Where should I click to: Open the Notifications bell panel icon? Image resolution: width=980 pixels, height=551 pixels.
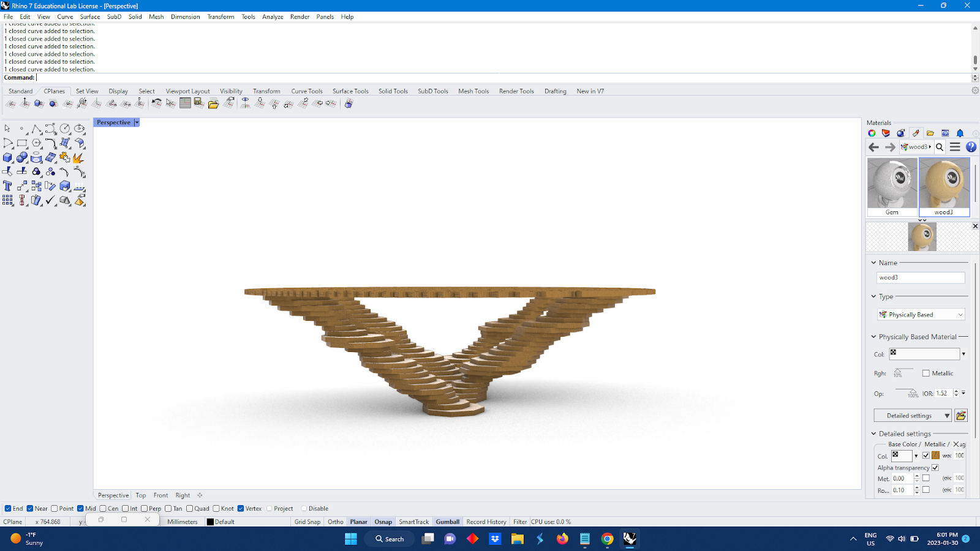(x=960, y=133)
